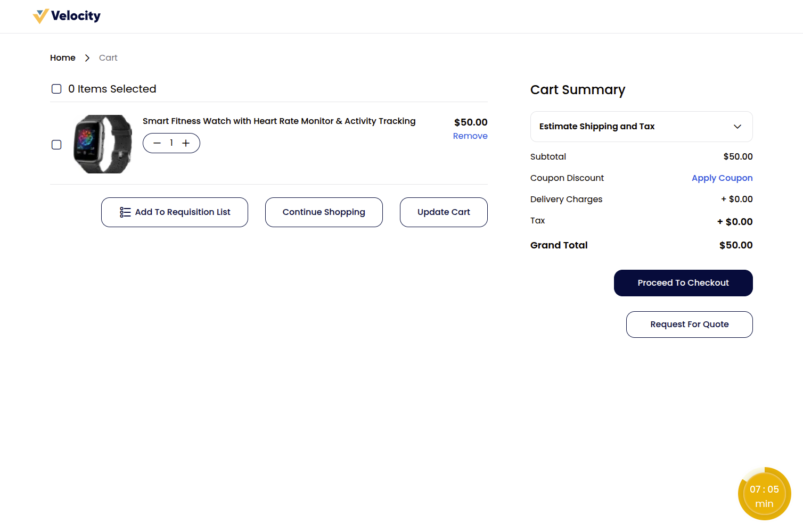The height and width of the screenshot is (532, 803).
Task: Click the Estimate Shipping chevron arrow
Action: click(x=738, y=127)
